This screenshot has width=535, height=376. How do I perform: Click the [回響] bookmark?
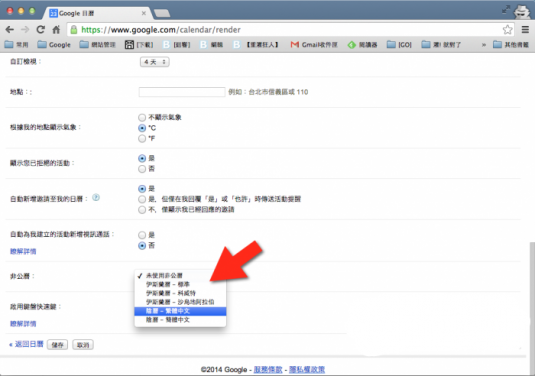(176, 45)
